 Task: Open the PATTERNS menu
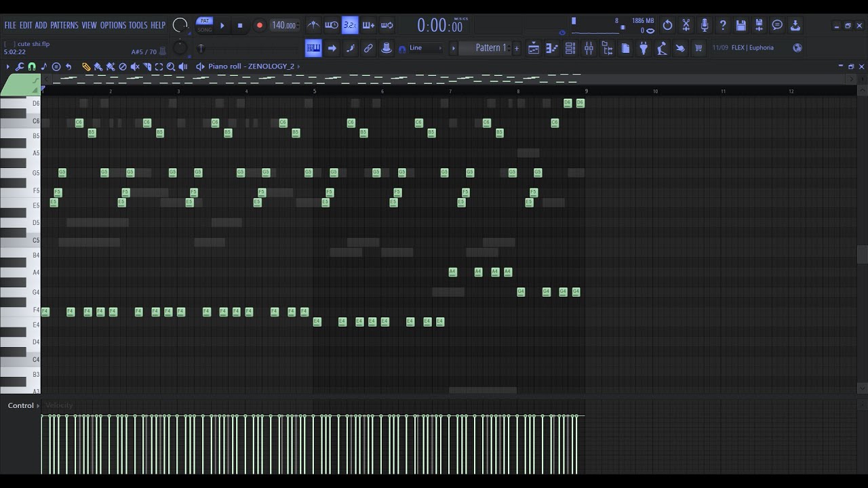pyautogui.click(x=64, y=25)
